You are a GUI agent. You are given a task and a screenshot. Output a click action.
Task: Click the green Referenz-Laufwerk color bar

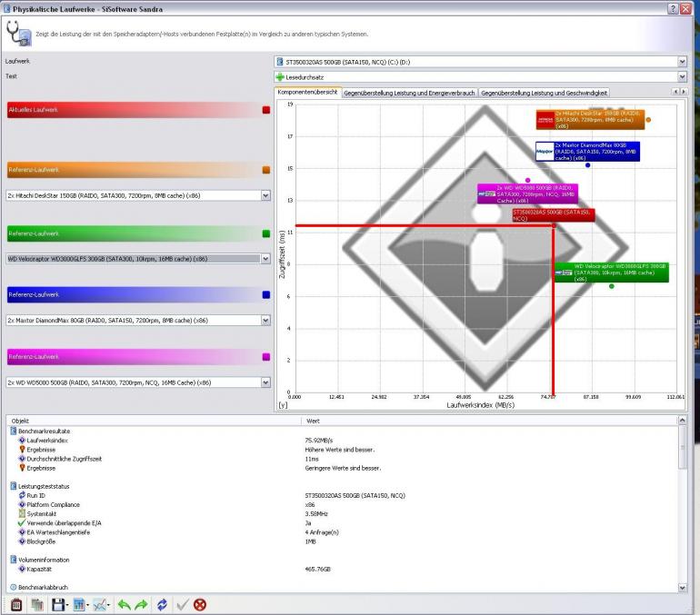pyautogui.click(x=133, y=233)
